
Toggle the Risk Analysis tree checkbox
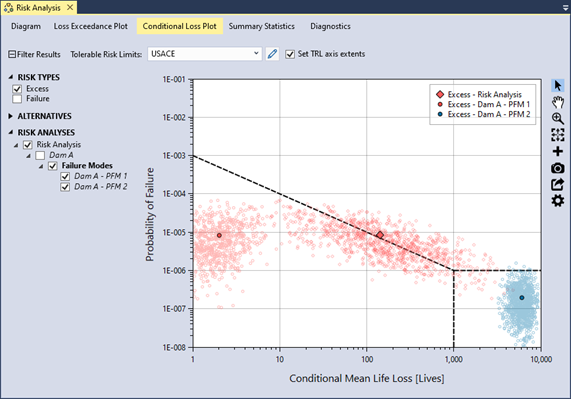[28, 145]
